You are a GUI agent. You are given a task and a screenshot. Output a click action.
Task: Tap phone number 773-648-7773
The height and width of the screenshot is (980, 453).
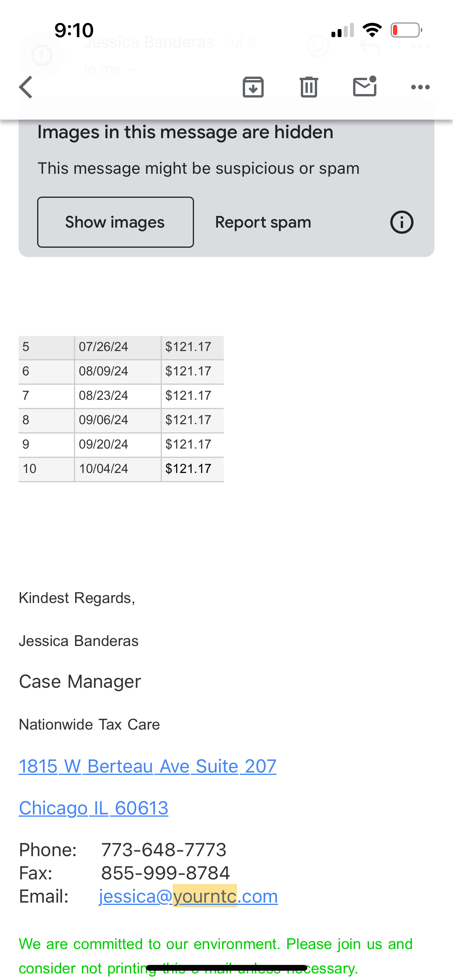pos(164,850)
